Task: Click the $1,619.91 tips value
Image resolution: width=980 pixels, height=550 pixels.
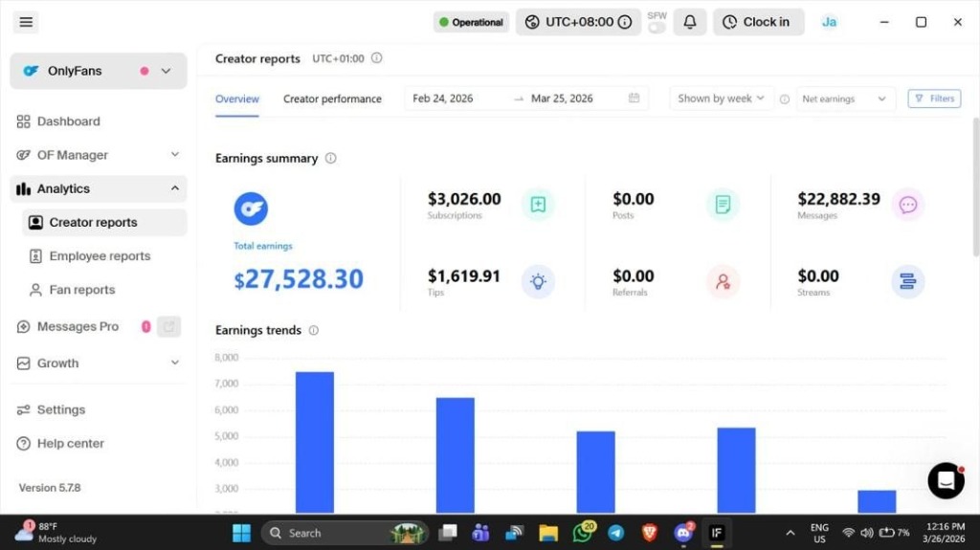Action: [464, 275]
